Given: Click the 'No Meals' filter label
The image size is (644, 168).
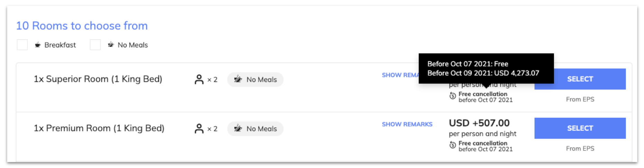Looking at the screenshot, I should (x=133, y=45).
